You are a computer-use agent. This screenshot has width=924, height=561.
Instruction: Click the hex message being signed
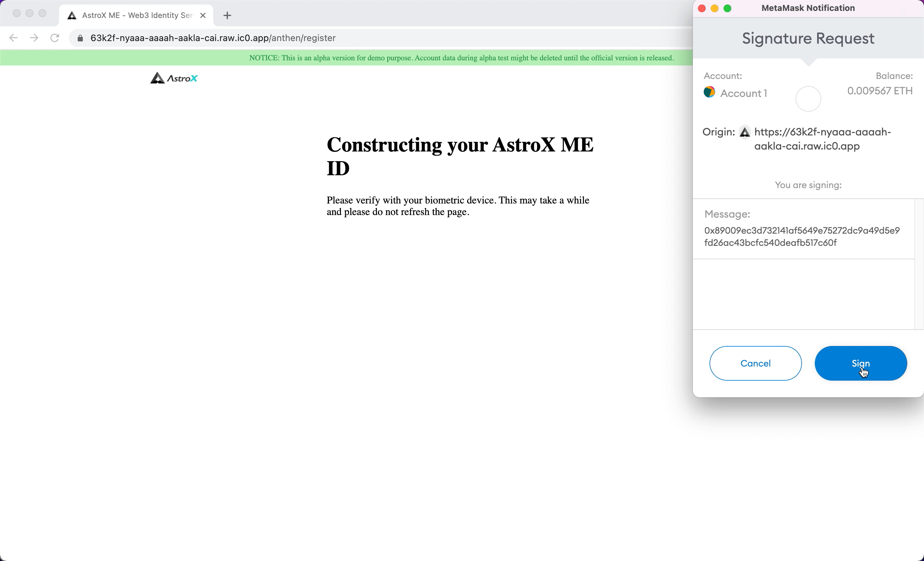(x=802, y=237)
